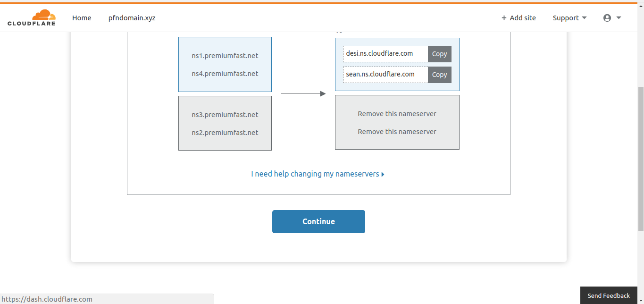Click the Add site link
Screen dimensions: 644x304
coord(523,18)
